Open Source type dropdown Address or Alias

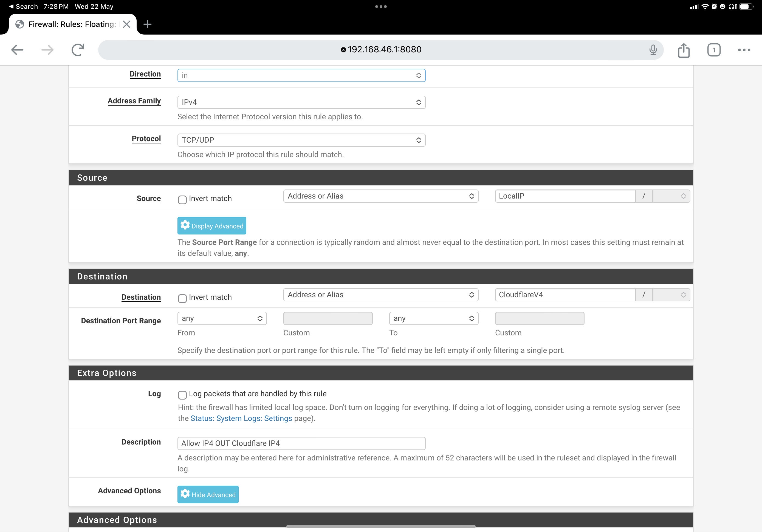click(381, 196)
